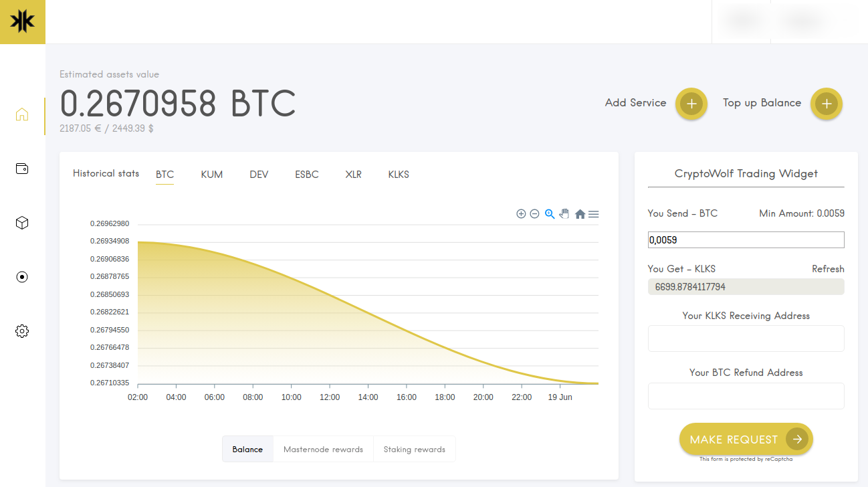Open the chart hamburger menu

593,214
